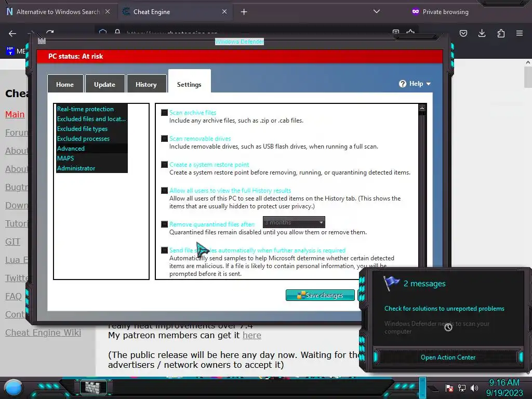Select Excluded processes

(x=92, y=138)
